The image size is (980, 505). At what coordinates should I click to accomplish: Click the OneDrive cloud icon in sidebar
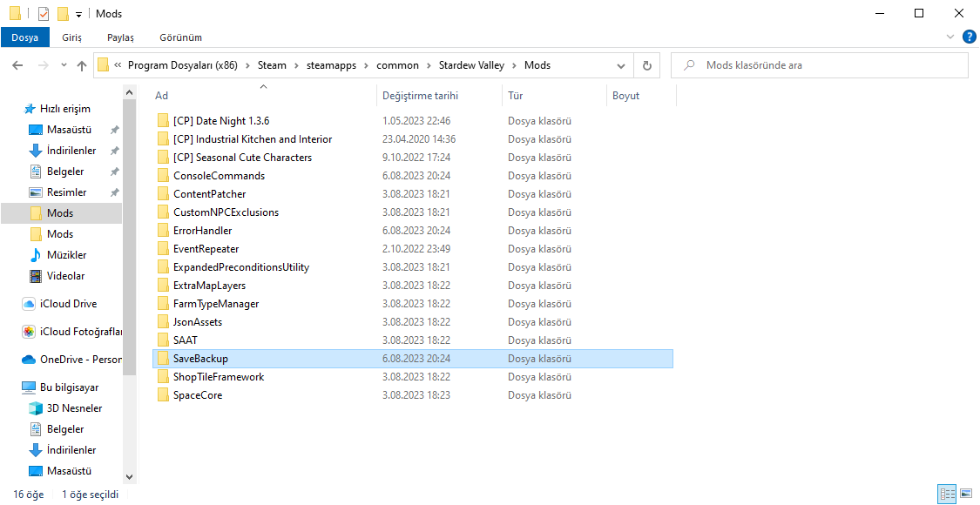coord(29,360)
